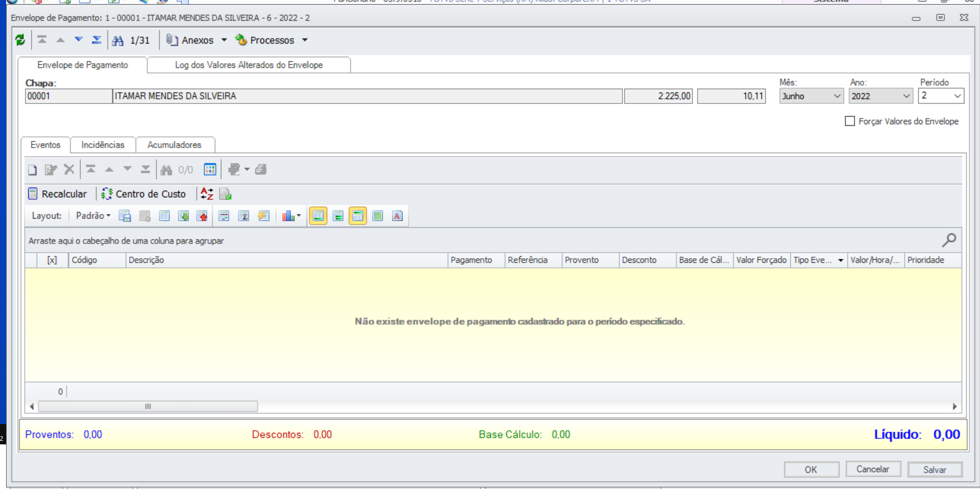
Task: Click the field showing 10,11
Action: [x=731, y=96]
